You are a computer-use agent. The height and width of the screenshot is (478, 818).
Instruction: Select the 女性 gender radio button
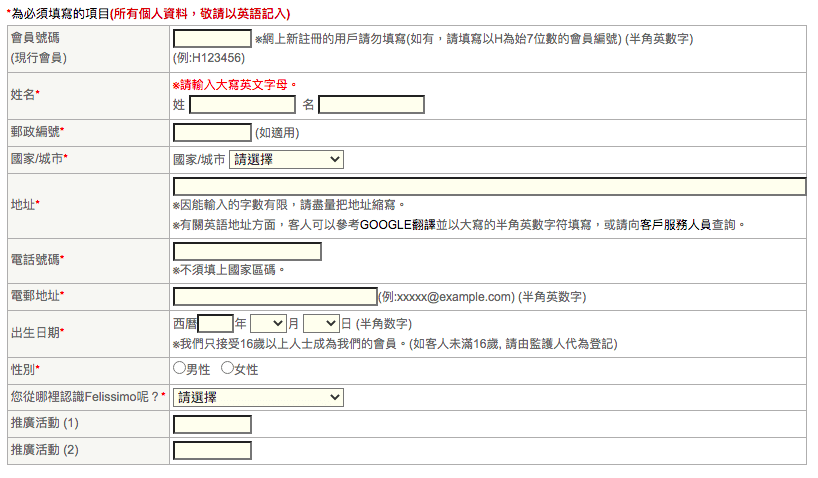227,368
